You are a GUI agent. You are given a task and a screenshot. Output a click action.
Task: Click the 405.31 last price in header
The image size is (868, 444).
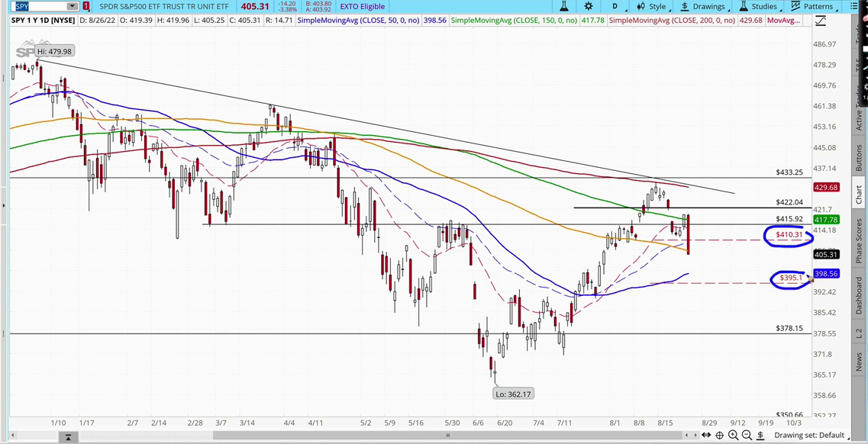[x=255, y=7]
